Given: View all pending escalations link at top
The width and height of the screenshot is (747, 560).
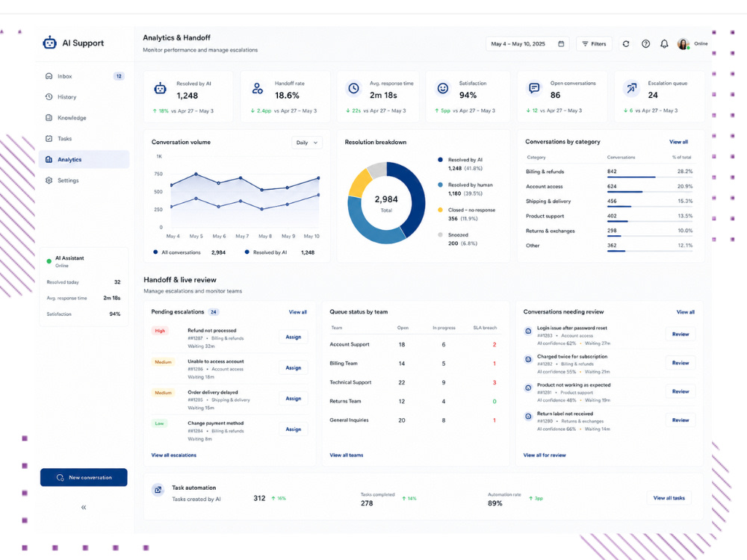Looking at the screenshot, I should coord(298,312).
